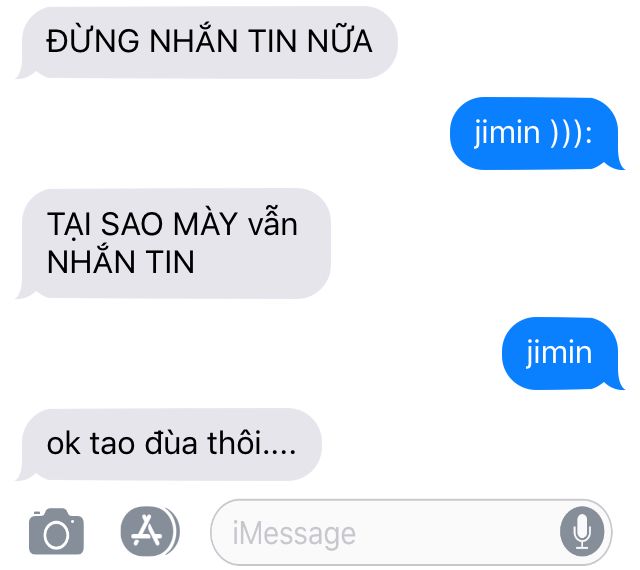Open the App Store apps drawer
Screen dimensions: 640x570
[150, 531]
